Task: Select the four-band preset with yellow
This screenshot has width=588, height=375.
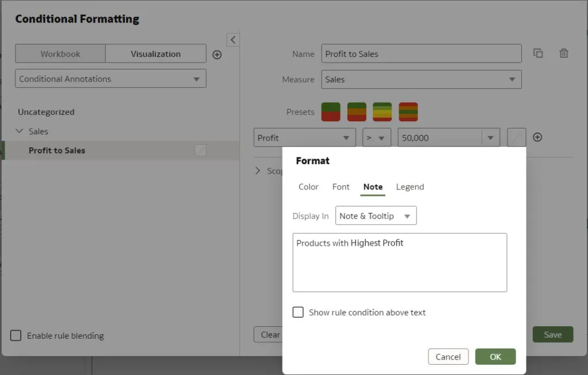Action: [x=382, y=112]
